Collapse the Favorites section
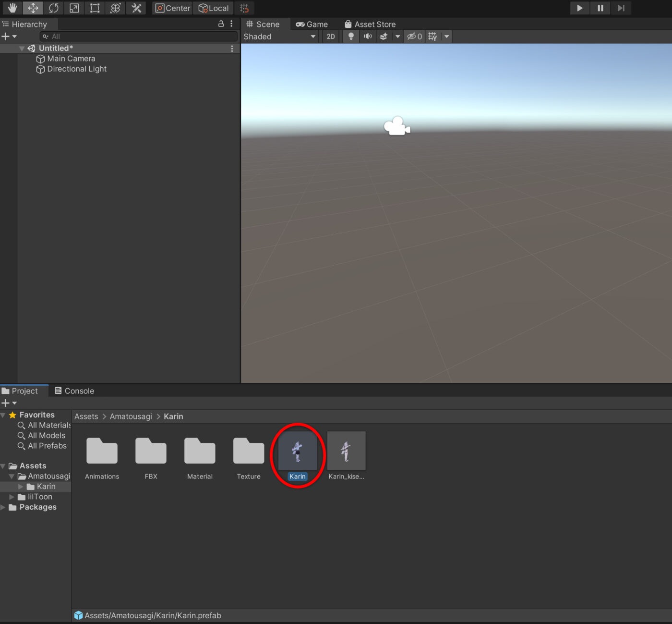The height and width of the screenshot is (624, 672). tap(3, 415)
